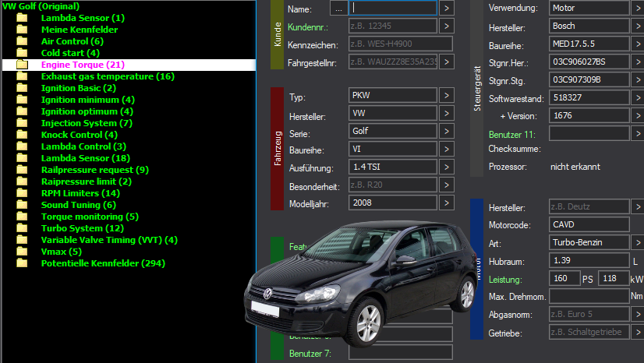Click the Art field showing Turbo-Benzin
Screen dimensions: 644x363
click(x=589, y=242)
